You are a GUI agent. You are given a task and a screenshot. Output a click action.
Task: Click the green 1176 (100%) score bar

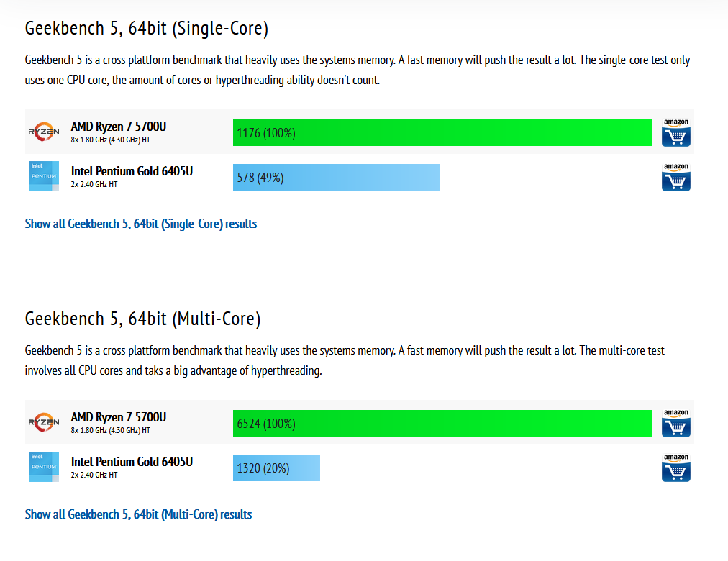(x=442, y=133)
